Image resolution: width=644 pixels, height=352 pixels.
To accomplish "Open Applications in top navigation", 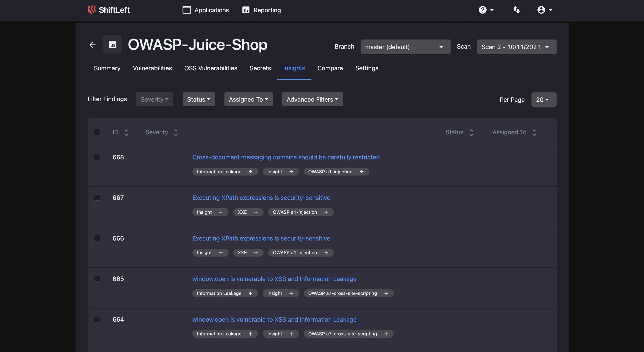I will coord(206,10).
